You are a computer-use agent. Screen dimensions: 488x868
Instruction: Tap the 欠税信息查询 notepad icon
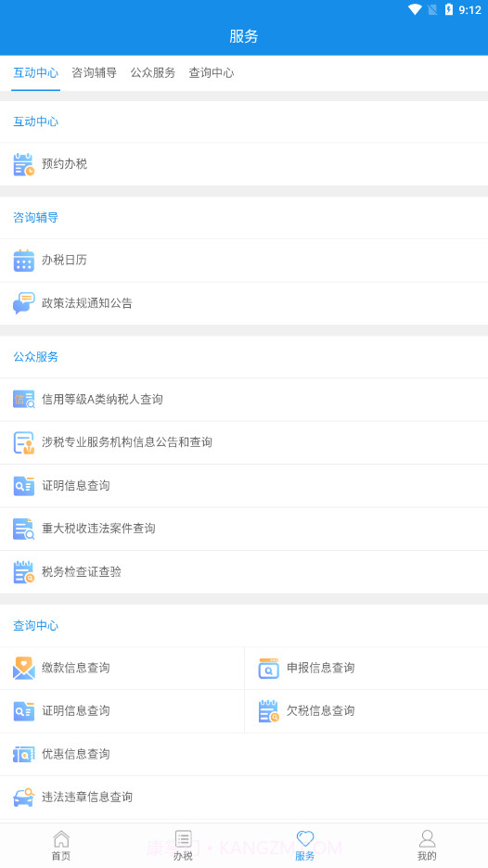[x=269, y=710]
